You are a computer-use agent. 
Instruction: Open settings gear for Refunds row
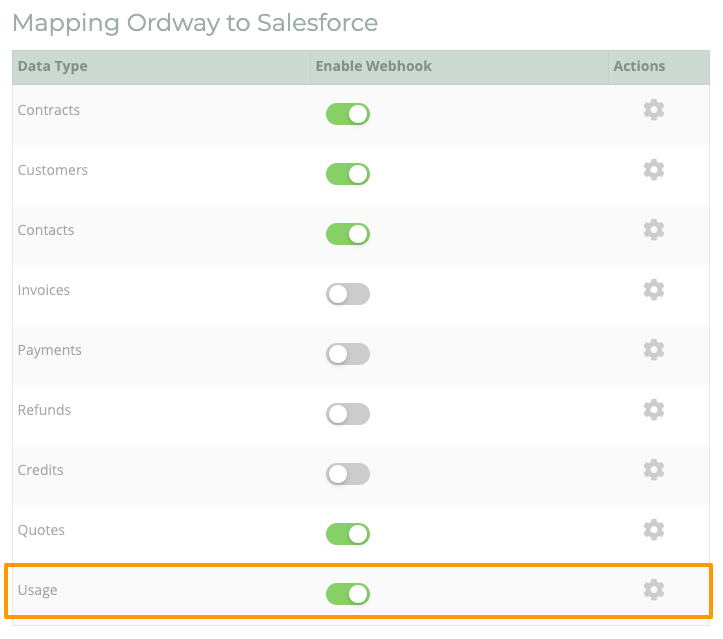[653, 409]
